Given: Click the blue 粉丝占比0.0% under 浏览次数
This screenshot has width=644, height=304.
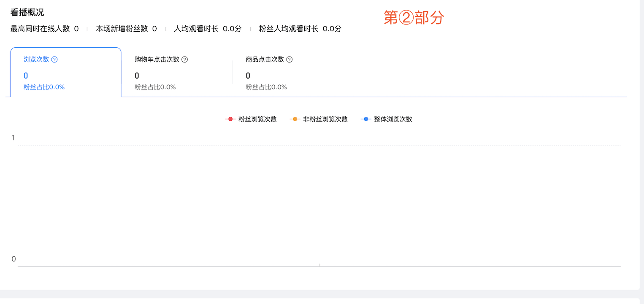Looking at the screenshot, I should click(x=44, y=87).
